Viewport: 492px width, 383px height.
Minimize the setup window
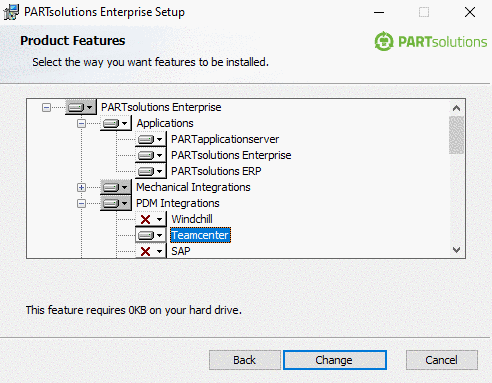click(x=379, y=13)
